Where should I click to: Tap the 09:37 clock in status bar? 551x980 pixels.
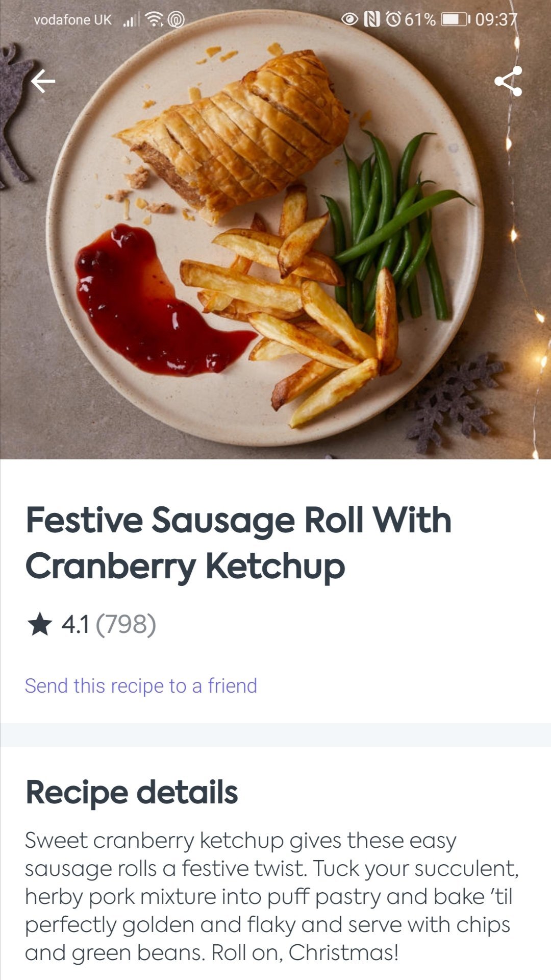coord(496,20)
